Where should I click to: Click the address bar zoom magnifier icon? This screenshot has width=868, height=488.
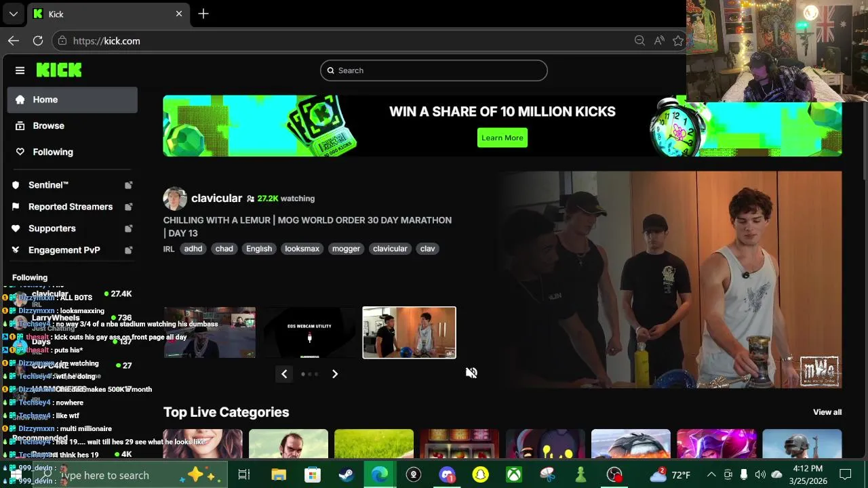639,41
